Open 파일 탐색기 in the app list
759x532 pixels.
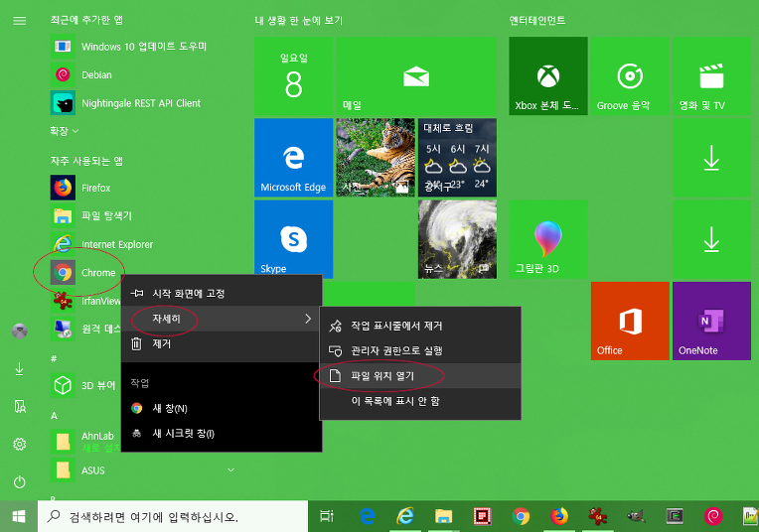click(x=92, y=215)
